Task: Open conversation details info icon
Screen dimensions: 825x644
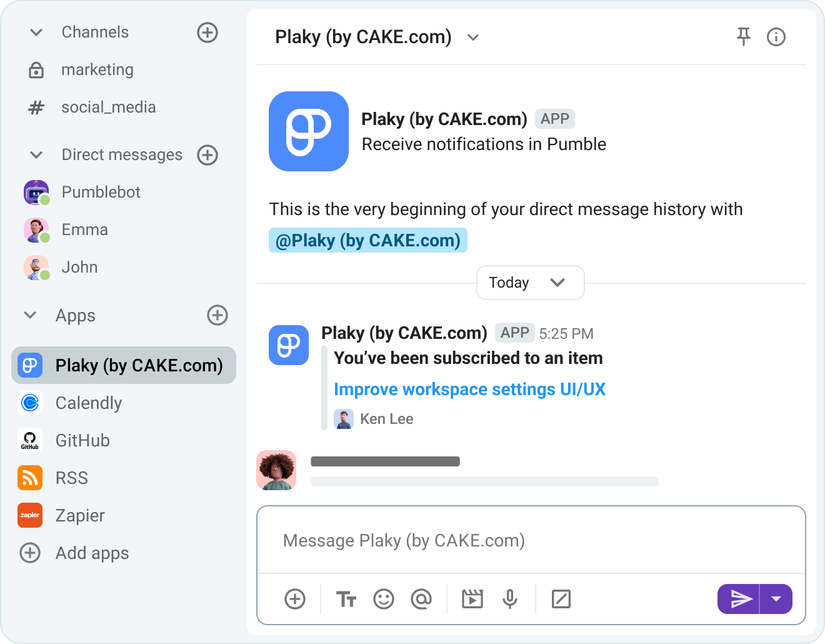Action: [776, 37]
